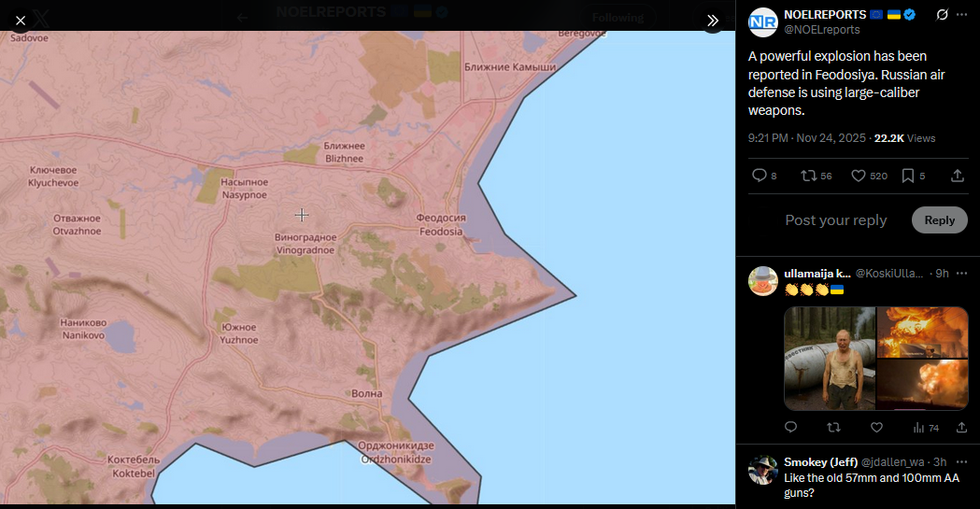Click the @jdallen_wa handle
This screenshot has height=509, width=980.
[892, 462]
